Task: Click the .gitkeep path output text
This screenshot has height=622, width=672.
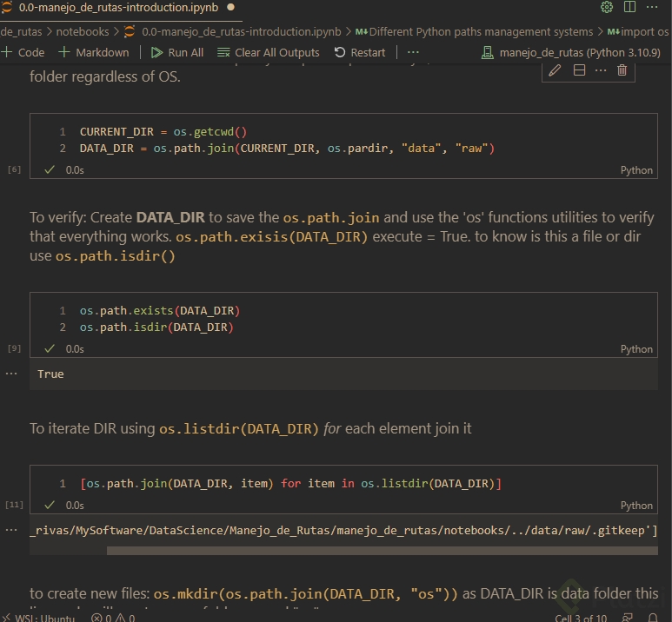Action: (343, 530)
